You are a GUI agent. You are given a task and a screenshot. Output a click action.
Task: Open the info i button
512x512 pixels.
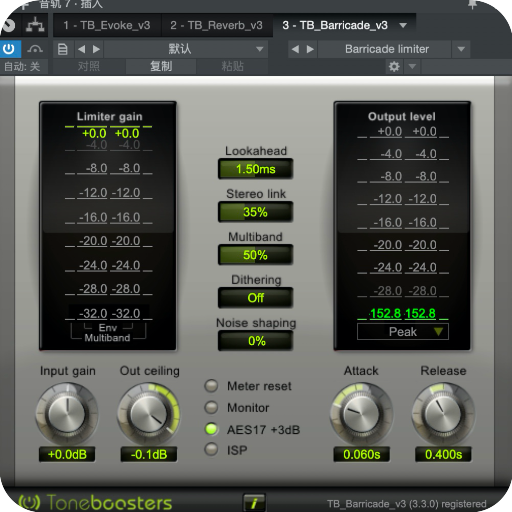pos(254,502)
